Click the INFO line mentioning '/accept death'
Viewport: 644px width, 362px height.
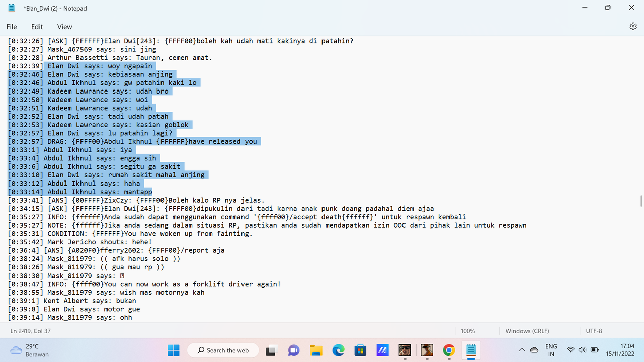point(236,217)
